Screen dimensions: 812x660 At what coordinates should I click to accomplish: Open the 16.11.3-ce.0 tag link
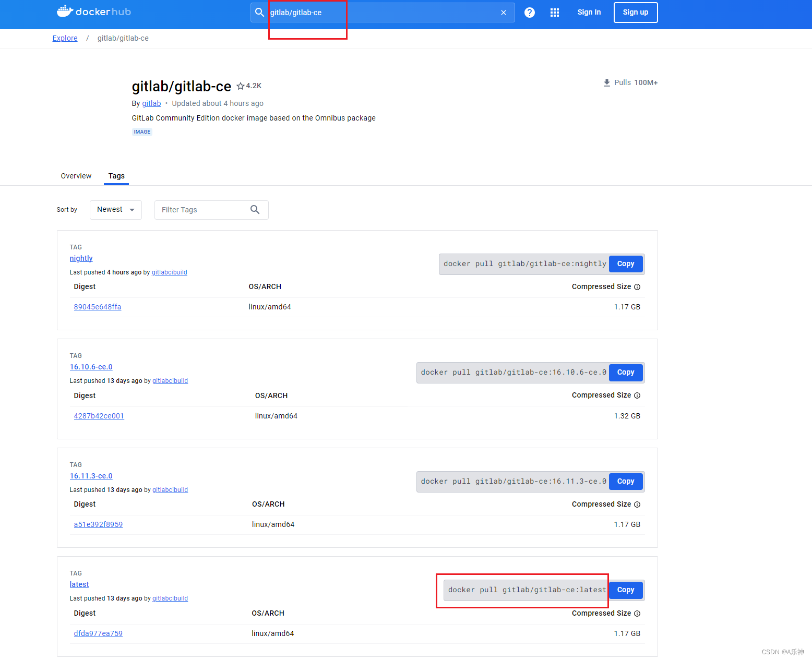(x=91, y=476)
